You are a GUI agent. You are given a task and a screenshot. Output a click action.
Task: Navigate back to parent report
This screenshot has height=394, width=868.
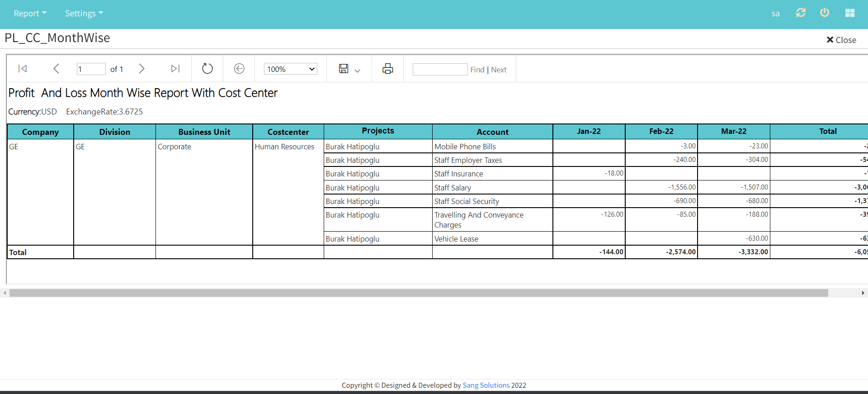click(x=239, y=69)
